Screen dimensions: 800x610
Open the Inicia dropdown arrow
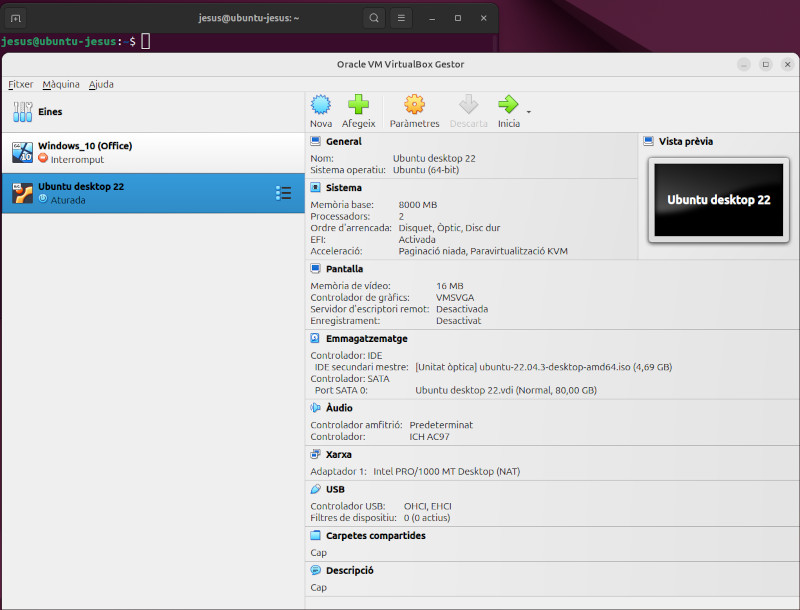pos(527,110)
